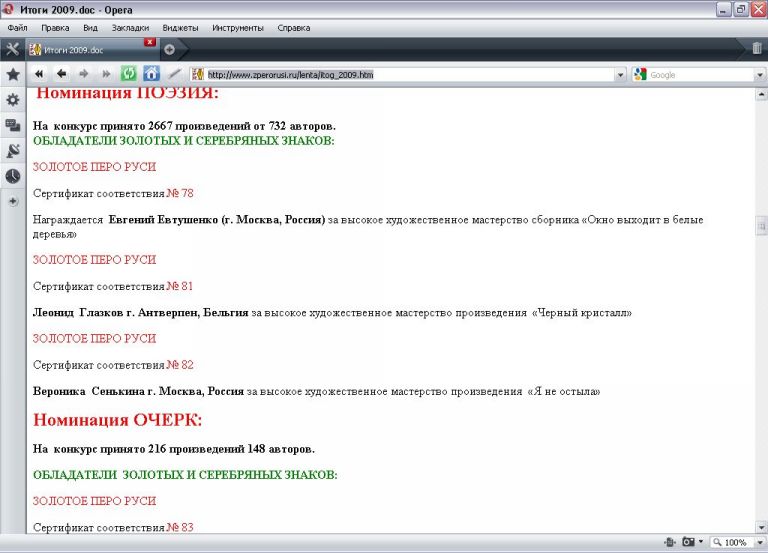Click the Opera logo in title bar

(8, 9)
